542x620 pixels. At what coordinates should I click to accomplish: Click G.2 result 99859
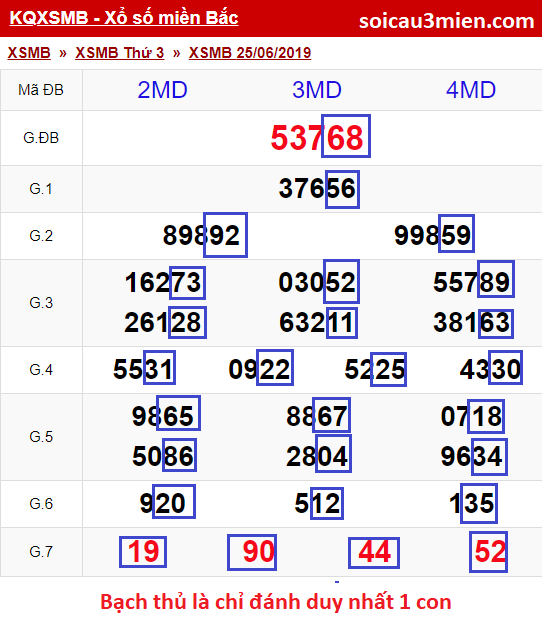pos(432,235)
